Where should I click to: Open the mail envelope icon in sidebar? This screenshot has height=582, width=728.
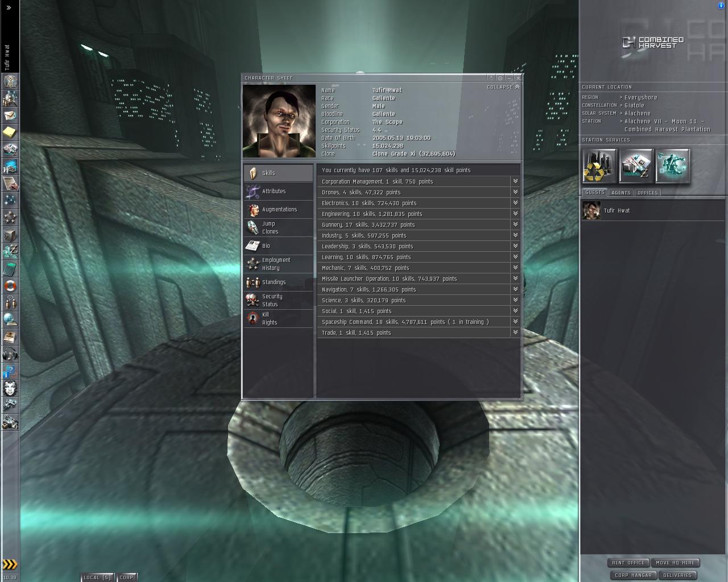(10, 115)
